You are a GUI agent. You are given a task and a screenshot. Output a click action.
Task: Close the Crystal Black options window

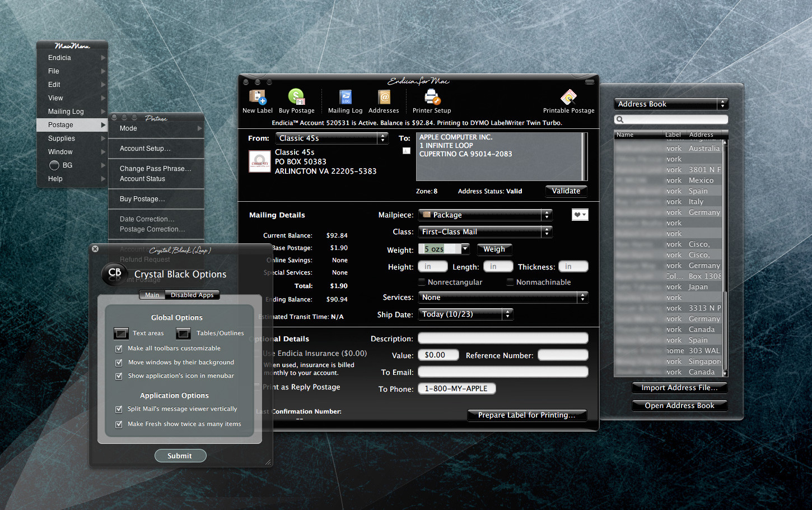coord(95,249)
